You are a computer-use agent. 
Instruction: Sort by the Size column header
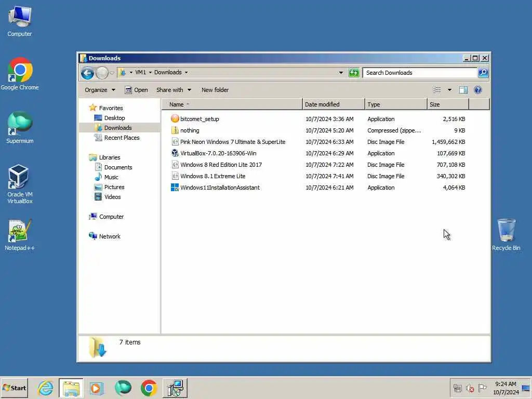tap(448, 104)
